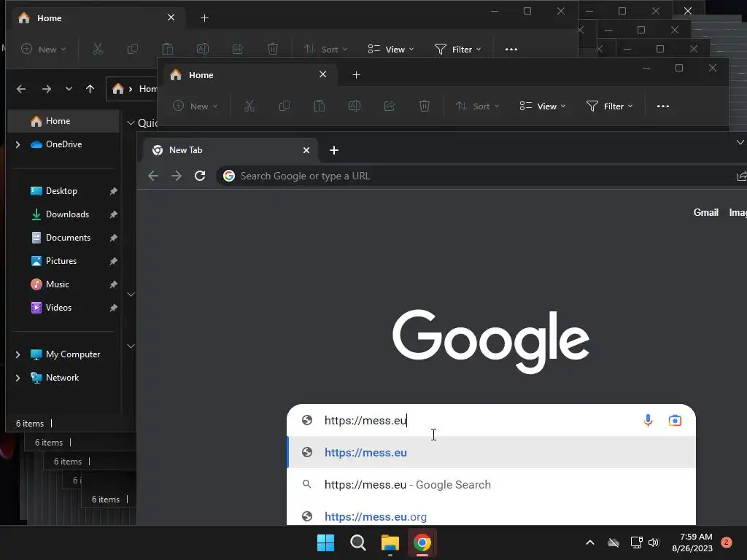
Task: Open See more dots in front Explorer toolbar
Action: point(662,106)
